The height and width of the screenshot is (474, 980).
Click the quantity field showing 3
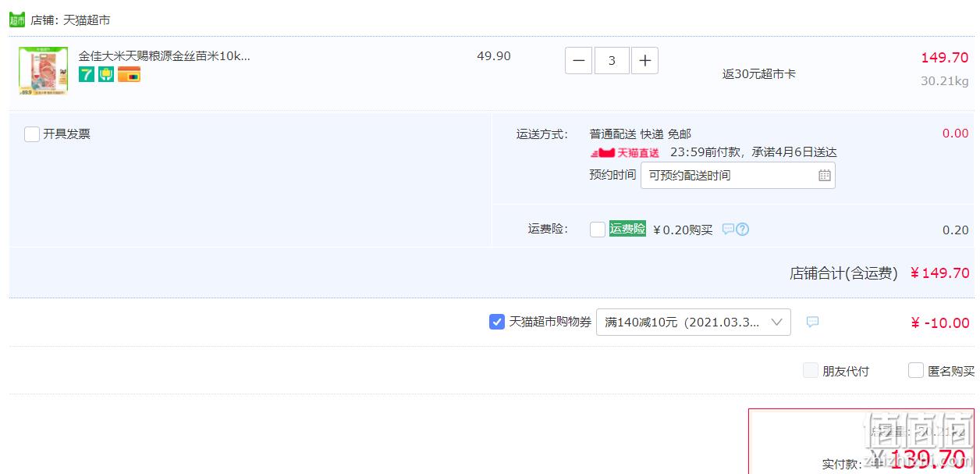click(x=612, y=61)
